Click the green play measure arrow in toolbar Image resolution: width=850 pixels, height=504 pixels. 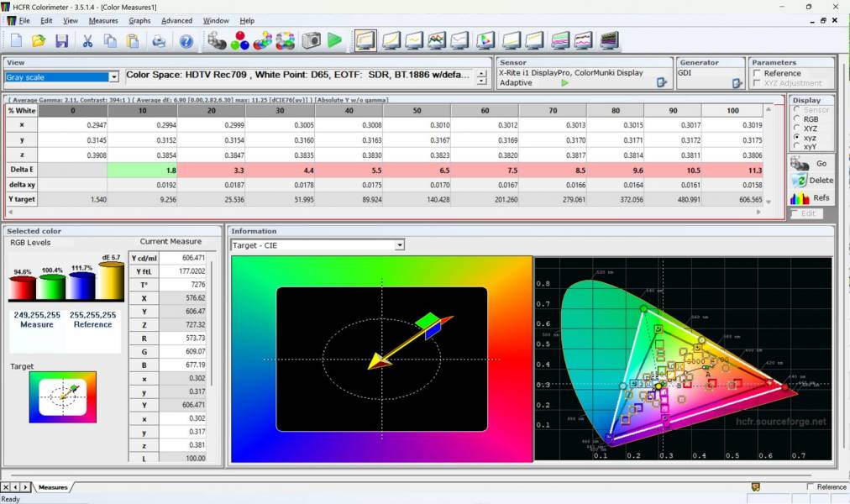coord(334,40)
